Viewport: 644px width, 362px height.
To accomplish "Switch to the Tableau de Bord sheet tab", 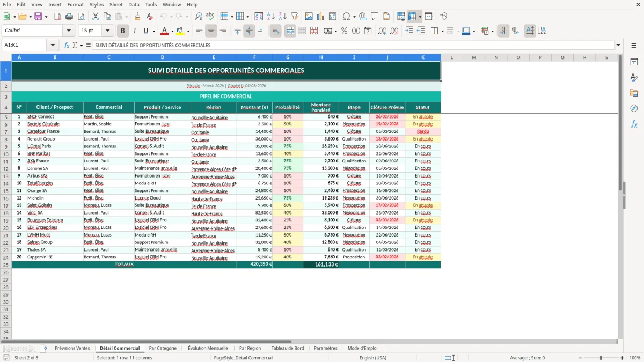I will click(288, 348).
